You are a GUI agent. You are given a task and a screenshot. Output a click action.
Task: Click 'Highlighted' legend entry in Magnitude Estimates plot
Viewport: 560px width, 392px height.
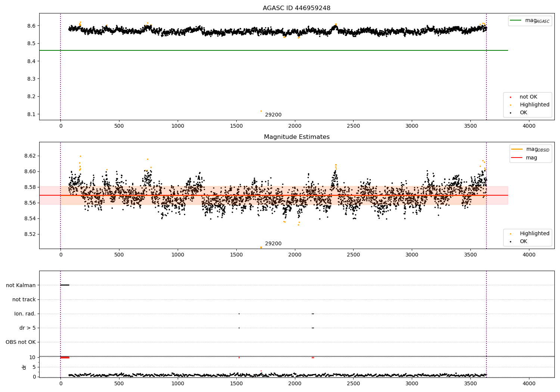click(535, 234)
